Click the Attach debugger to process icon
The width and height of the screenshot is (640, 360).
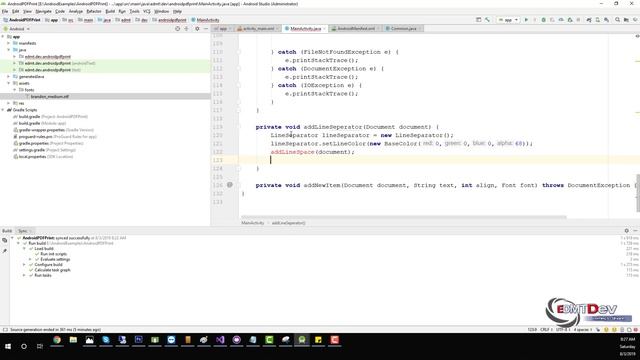click(x=570, y=20)
